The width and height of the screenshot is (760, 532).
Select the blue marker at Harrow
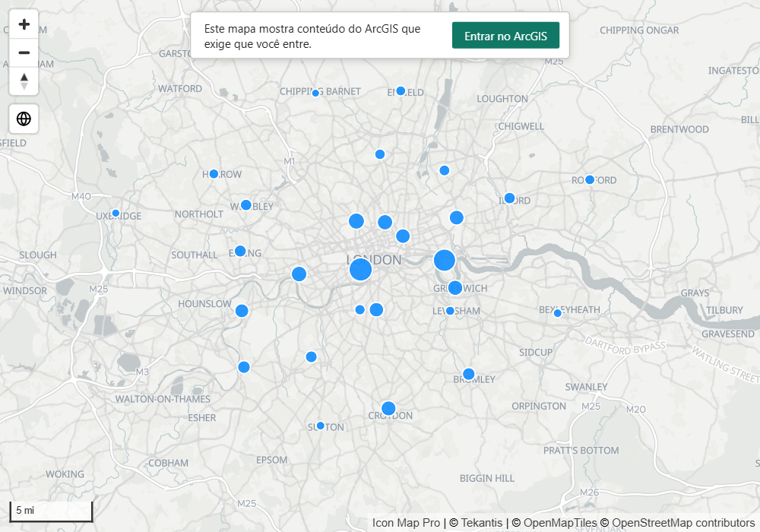pos(214,173)
